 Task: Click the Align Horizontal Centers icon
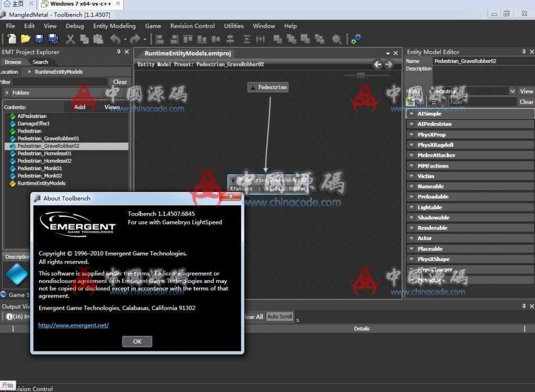(216, 40)
